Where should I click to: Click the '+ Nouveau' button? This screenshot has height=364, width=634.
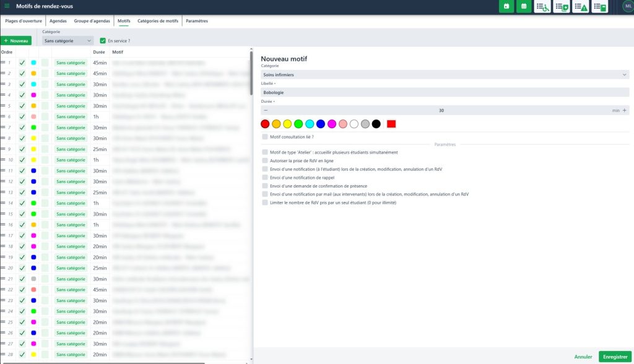[x=16, y=41]
